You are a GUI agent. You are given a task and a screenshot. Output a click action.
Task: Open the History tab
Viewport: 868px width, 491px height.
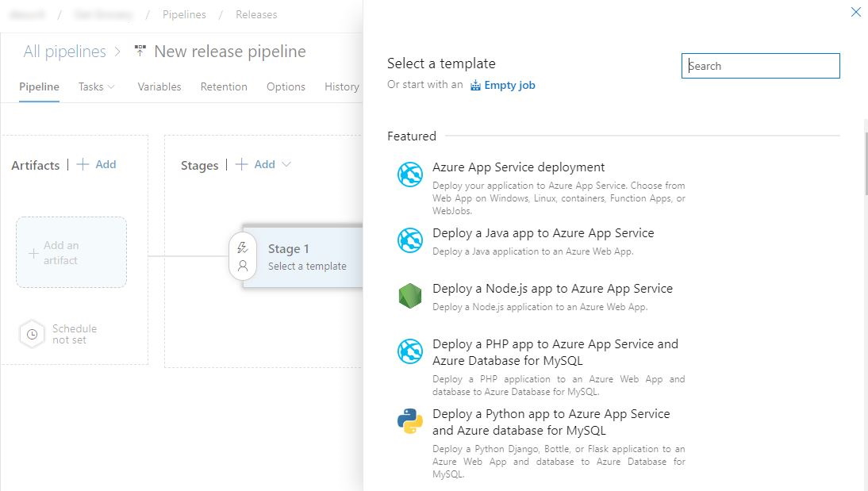point(341,86)
